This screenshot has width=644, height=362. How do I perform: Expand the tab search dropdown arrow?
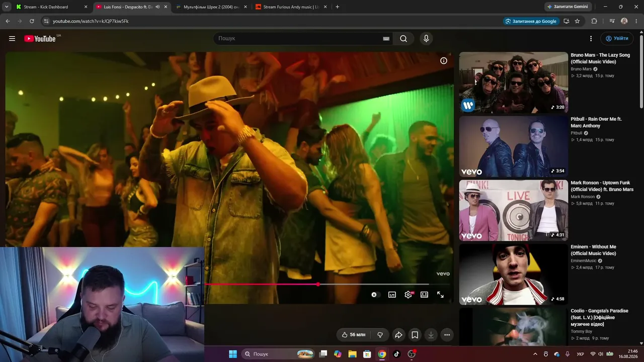(7, 7)
